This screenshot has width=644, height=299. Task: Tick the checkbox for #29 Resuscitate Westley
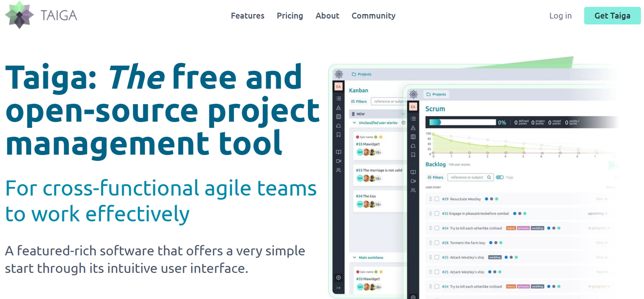tap(437, 199)
